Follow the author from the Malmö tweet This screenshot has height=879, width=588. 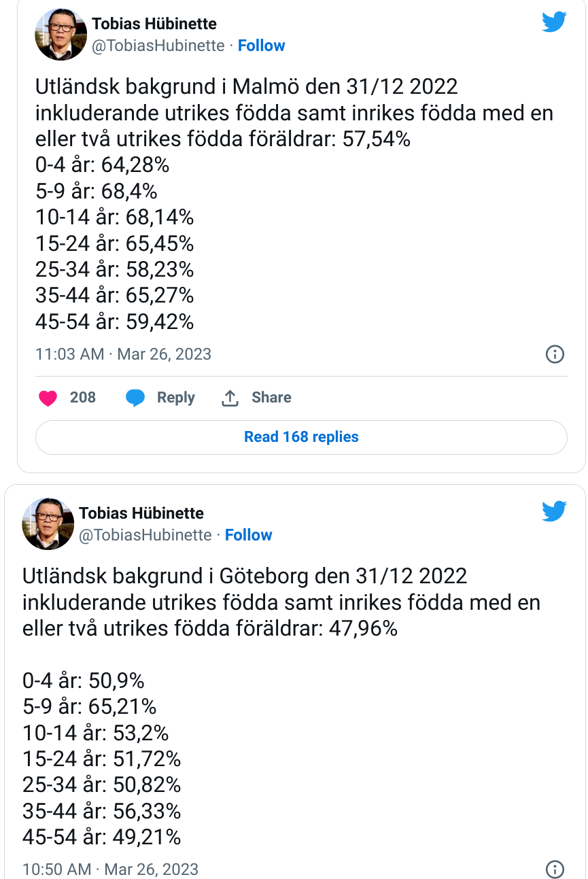click(x=261, y=46)
